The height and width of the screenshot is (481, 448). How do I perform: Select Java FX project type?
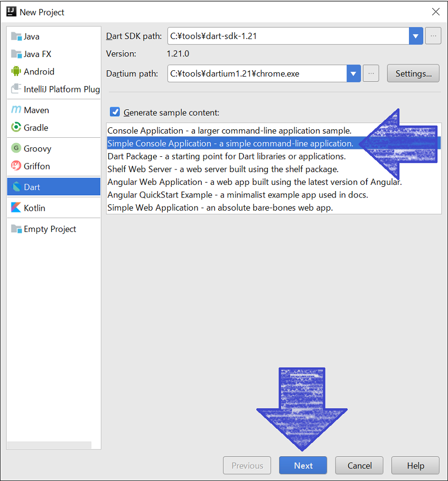54,54
